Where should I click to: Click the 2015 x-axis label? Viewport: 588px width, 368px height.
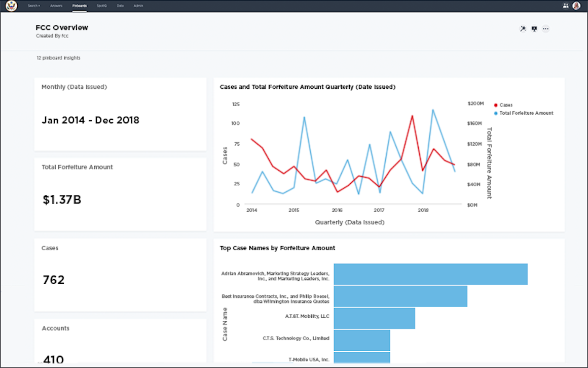(293, 210)
